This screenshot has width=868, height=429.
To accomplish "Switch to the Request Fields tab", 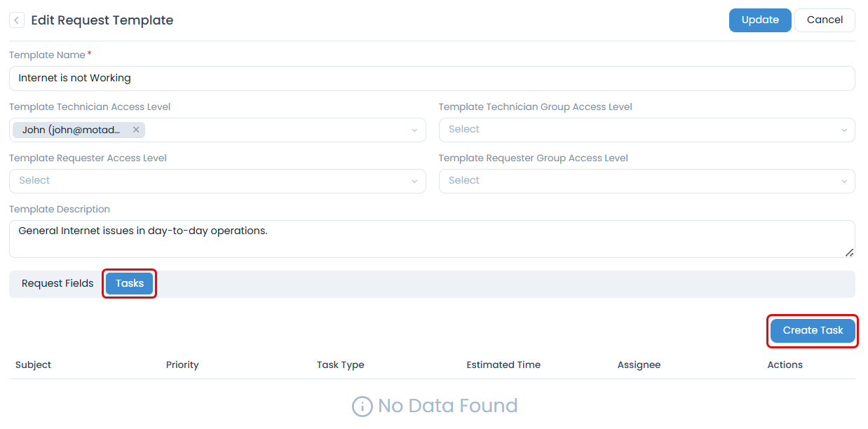I will (x=57, y=283).
